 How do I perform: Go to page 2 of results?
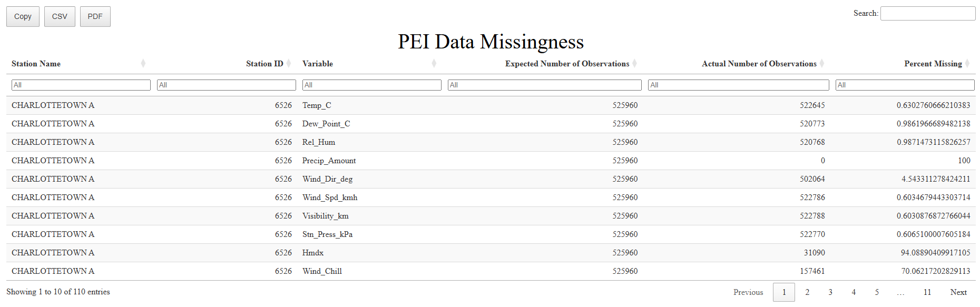coord(807,292)
